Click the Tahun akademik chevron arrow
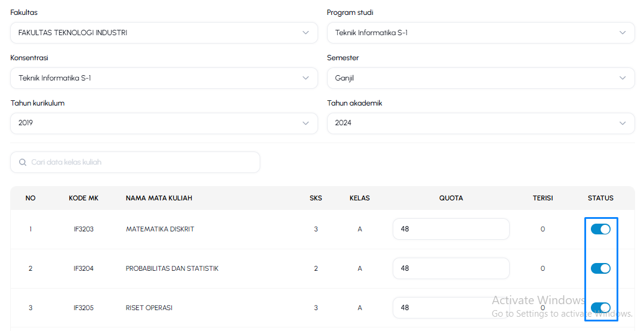The height and width of the screenshot is (331, 644). pos(623,123)
